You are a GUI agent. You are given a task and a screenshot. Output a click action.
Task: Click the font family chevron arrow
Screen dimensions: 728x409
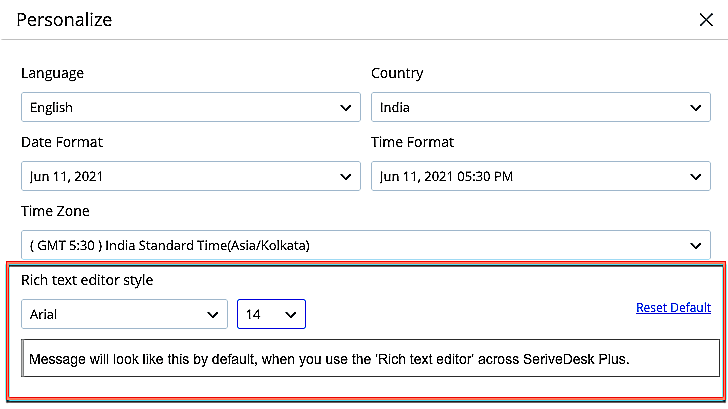pos(212,314)
